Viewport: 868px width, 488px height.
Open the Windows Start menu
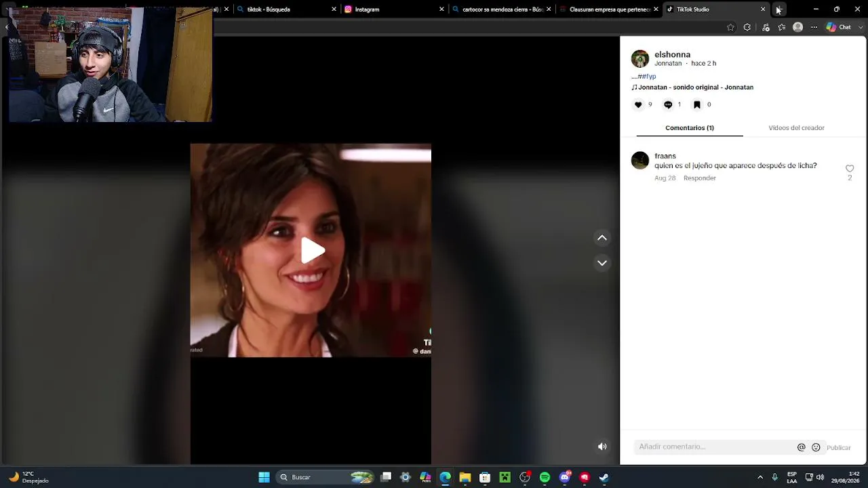pos(264,477)
